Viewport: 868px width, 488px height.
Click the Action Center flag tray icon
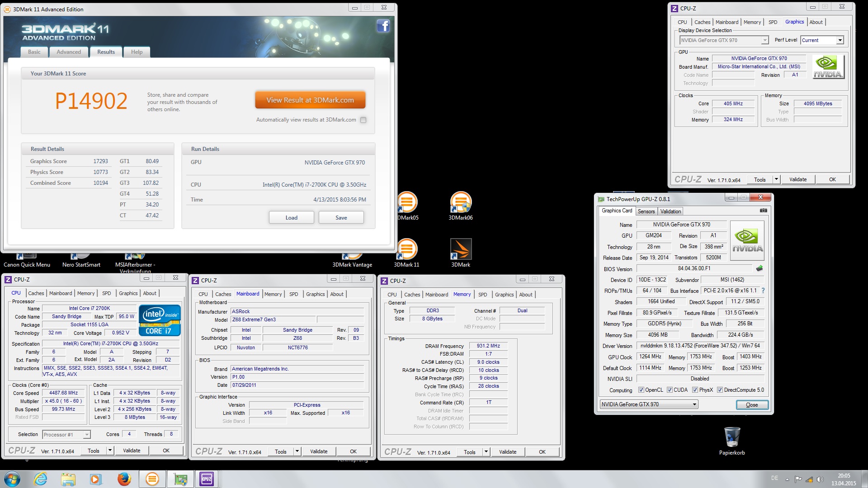coord(798,479)
